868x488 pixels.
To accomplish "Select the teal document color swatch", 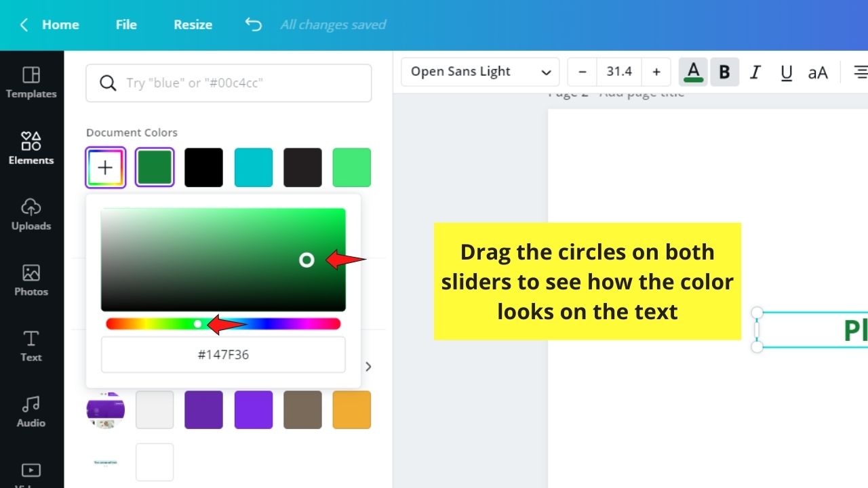I will pos(253,167).
